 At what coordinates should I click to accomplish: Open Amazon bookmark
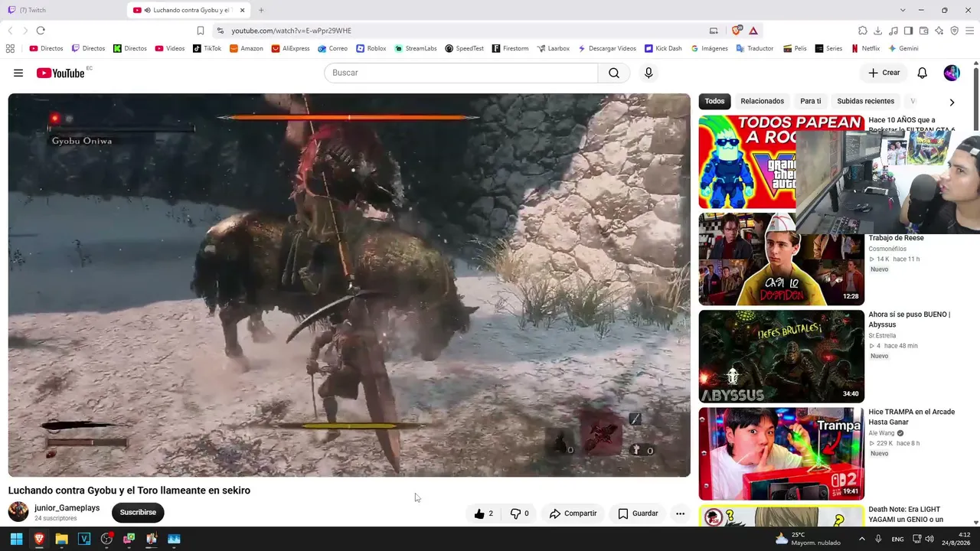[246, 48]
